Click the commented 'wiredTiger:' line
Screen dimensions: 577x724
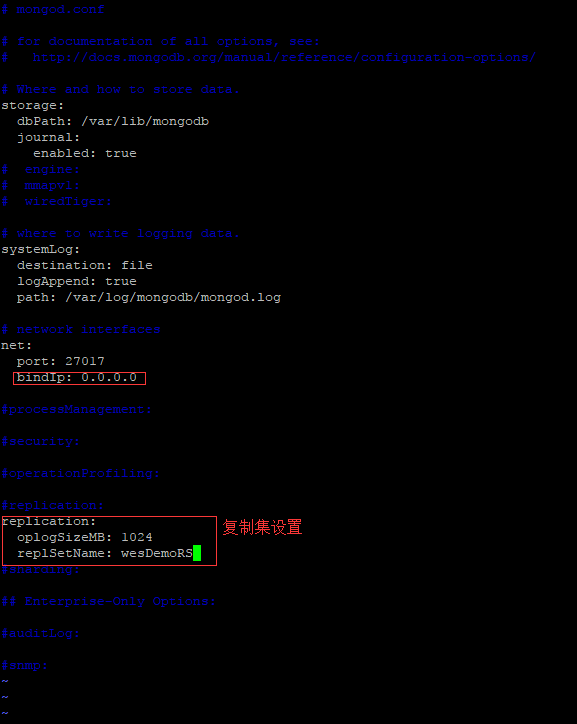(56, 201)
